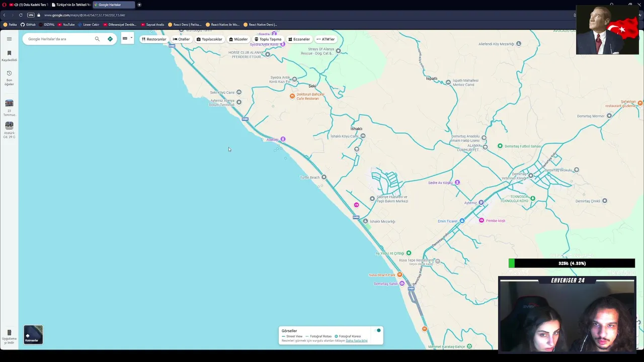Show Toplu Taşıma places
This screenshot has height=362, width=644.
pyautogui.click(x=268, y=39)
